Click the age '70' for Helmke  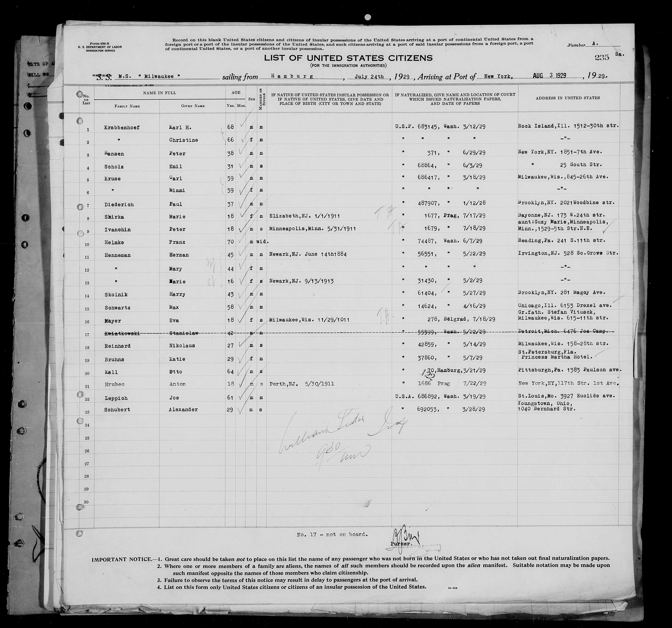pyautogui.click(x=230, y=242)
